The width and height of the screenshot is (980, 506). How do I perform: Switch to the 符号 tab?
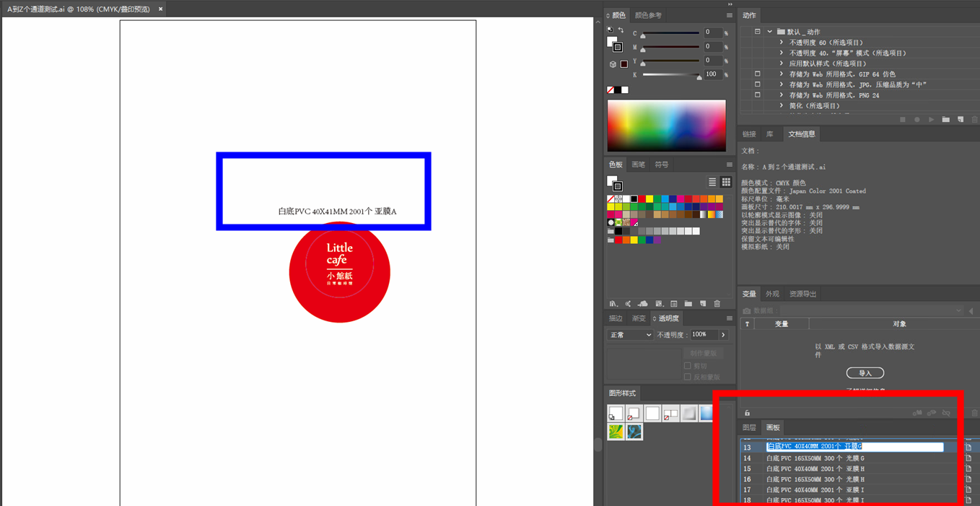[662, 165]
